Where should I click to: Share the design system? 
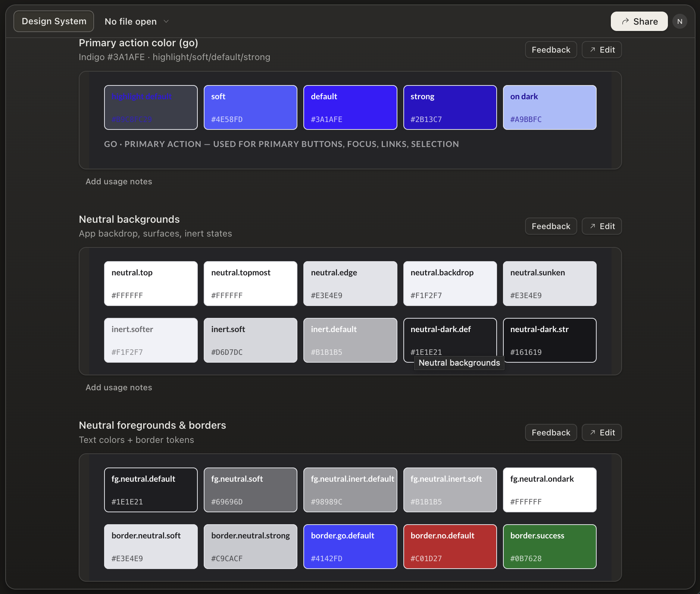point(639,21)
